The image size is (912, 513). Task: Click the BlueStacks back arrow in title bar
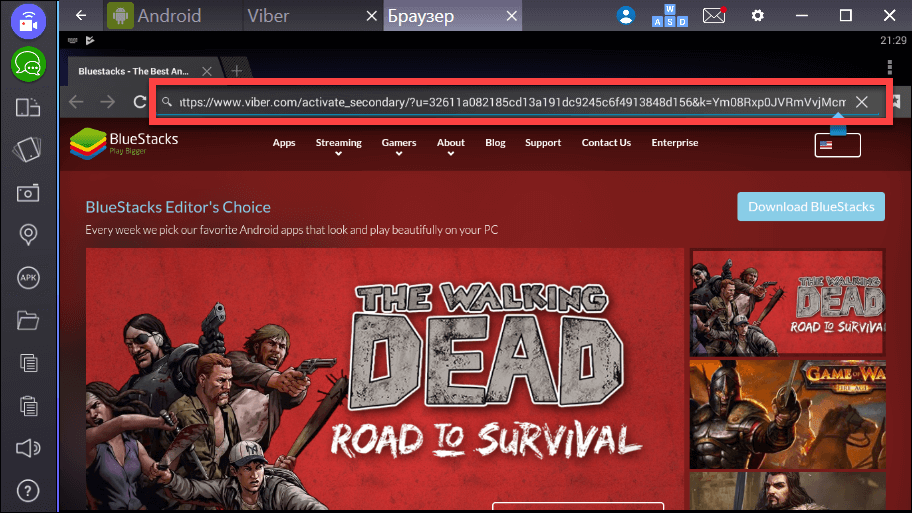click(x=81, y=16)
